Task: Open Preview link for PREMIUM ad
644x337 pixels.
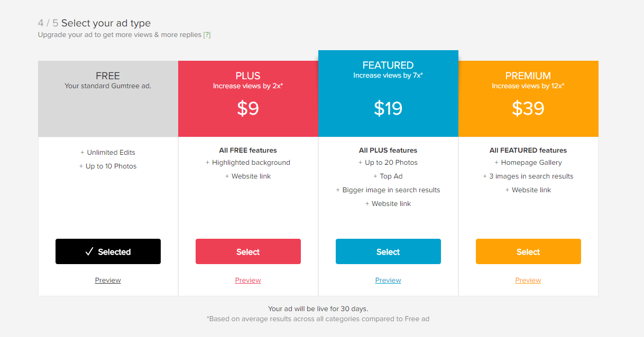Action: 528,280
